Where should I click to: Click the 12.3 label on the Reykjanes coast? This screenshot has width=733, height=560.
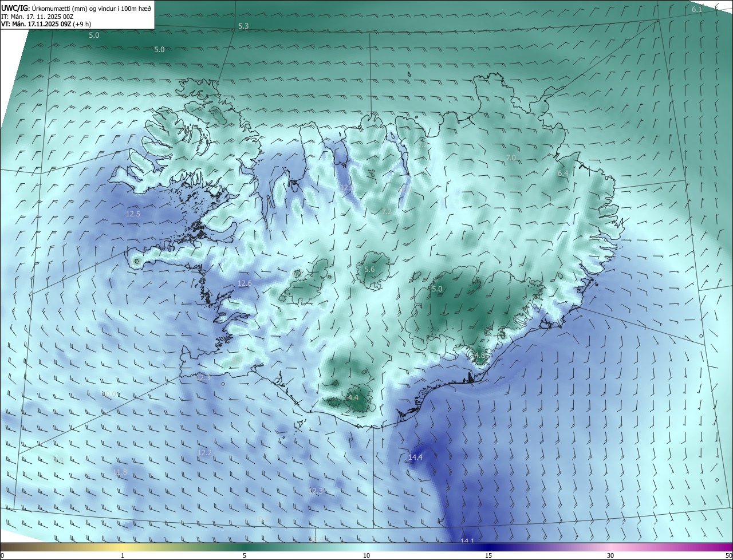(x=203, y=377)
